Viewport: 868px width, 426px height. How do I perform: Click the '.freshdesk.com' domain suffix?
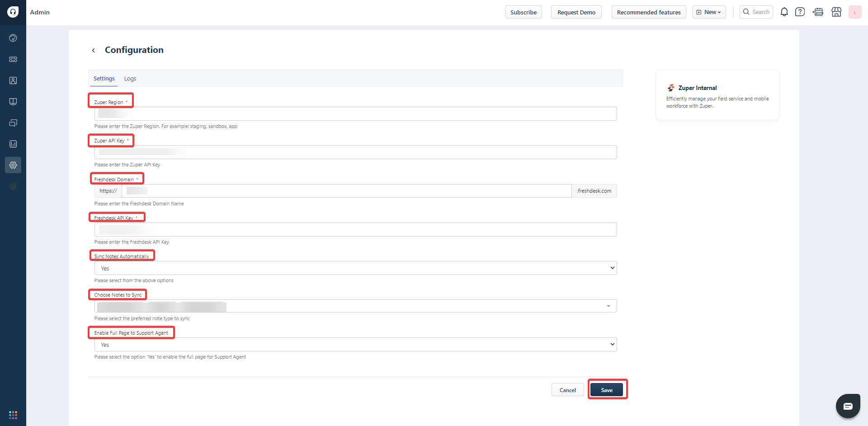pyautogui.click(x=594, y=191)
